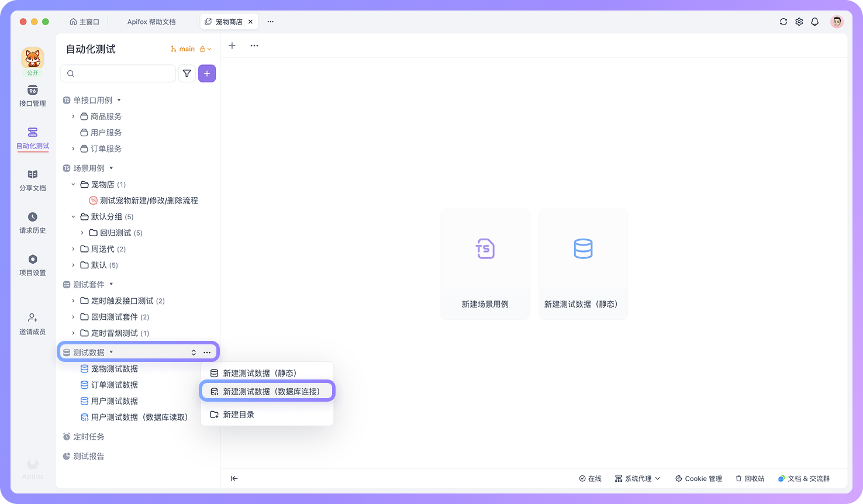This screenshot has height=504, width=863.
Task: Open the more menu next to the new-tab plus
Action: pyautogui.click(x=254, y=46)
